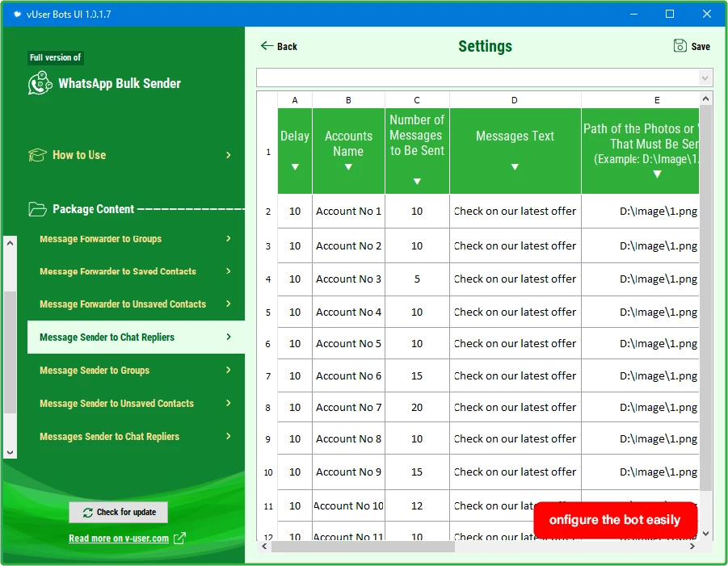Click the red configure the bot easily banner
This screenshot has height=566, width=728.
pos(615,520)
